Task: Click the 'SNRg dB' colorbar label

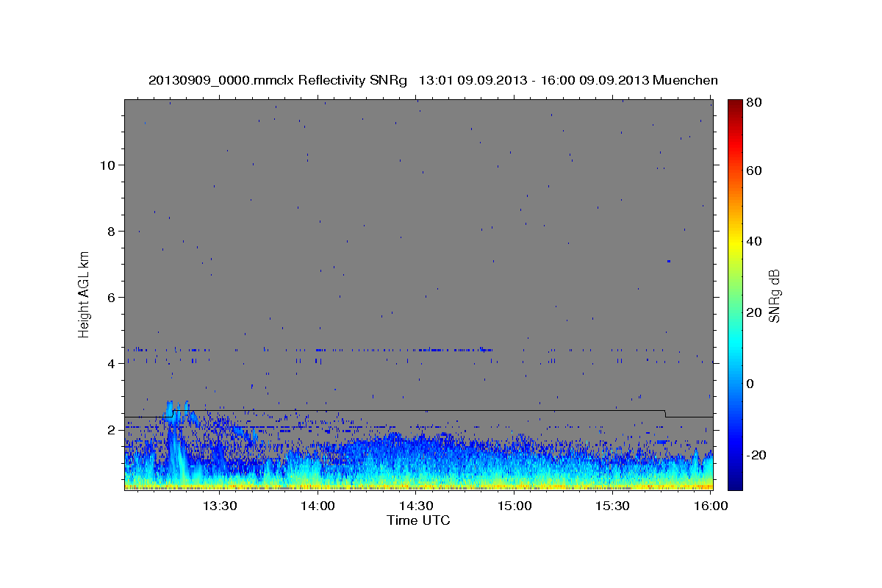Action: (x=774, y=295)
